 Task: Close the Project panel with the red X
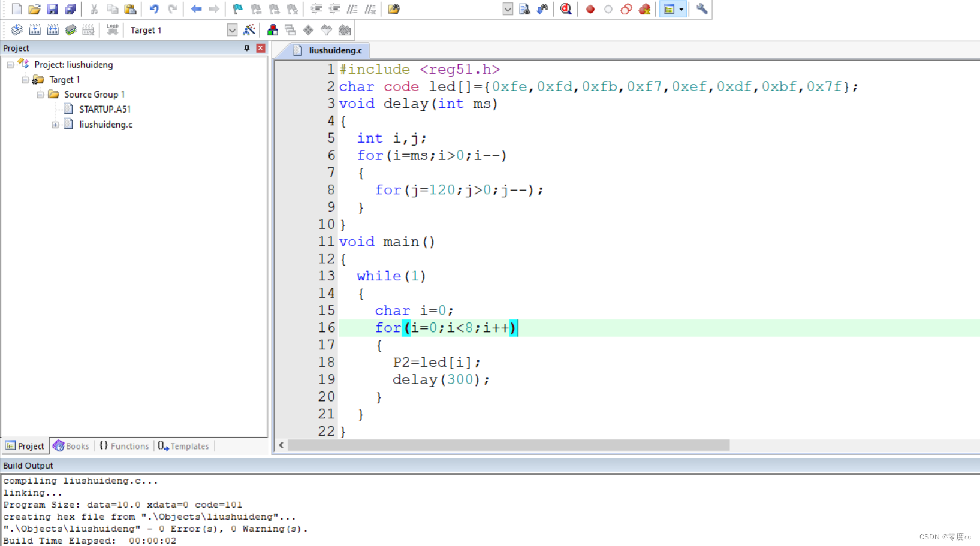261,48
